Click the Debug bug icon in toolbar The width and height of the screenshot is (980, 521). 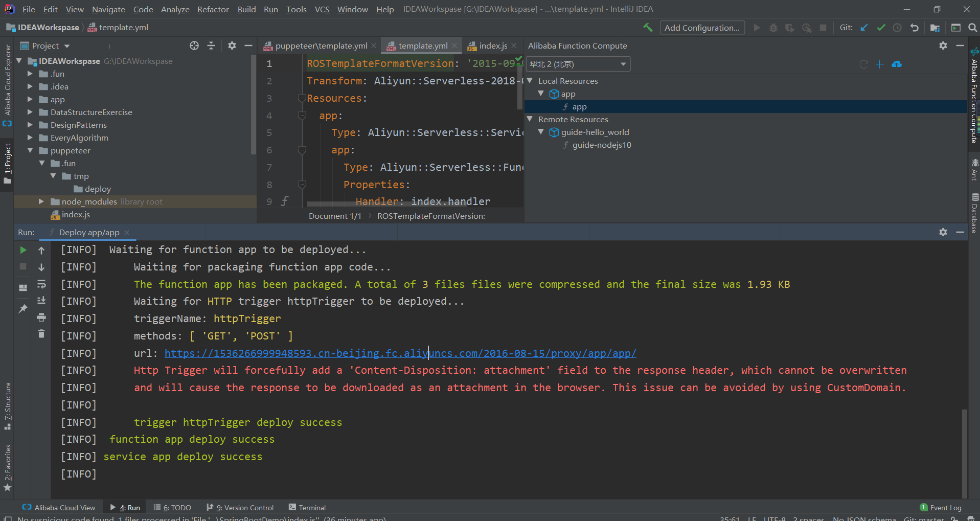coord(773,28)
